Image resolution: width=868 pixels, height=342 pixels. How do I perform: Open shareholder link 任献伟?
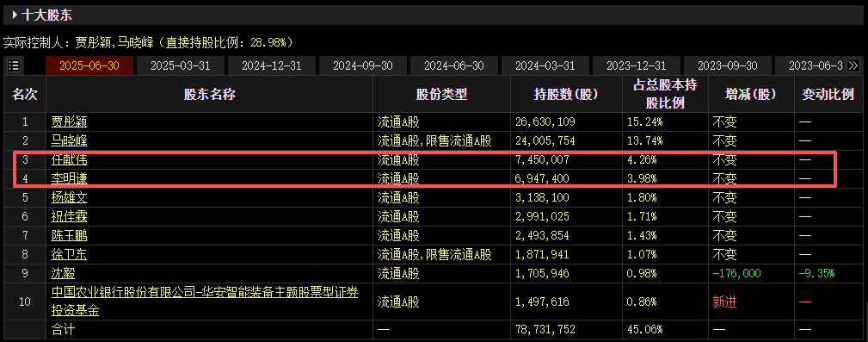[x=69, y=160]
